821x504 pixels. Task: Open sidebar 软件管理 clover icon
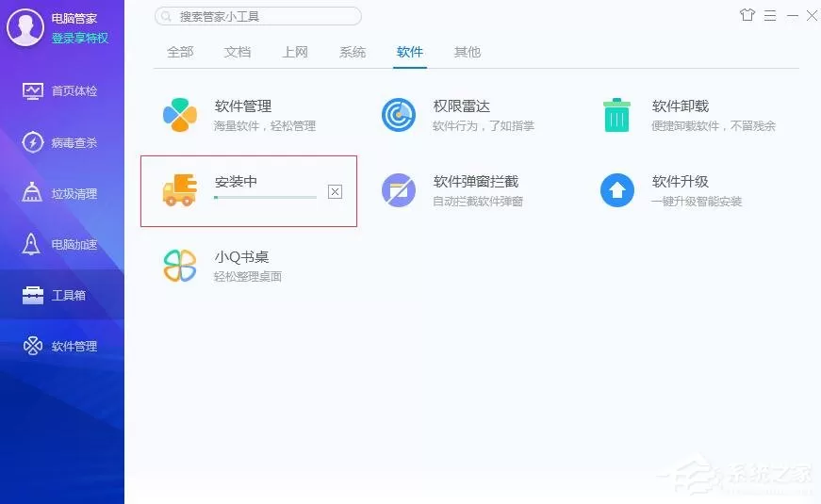coord(32,346)
